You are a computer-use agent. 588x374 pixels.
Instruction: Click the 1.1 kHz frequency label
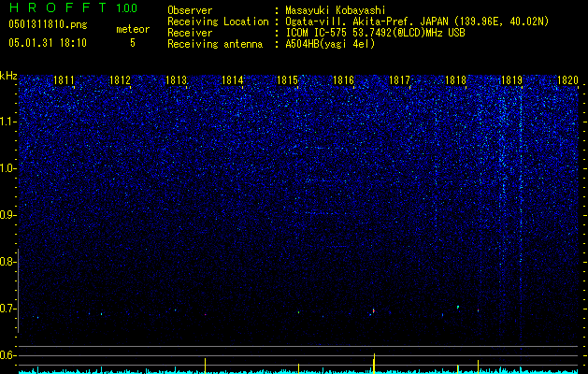tap(8, 122)
